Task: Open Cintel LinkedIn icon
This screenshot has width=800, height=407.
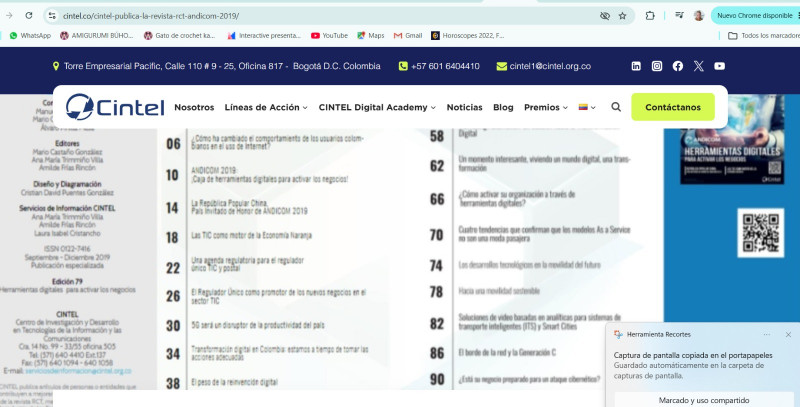Action: tap(636, 66)
